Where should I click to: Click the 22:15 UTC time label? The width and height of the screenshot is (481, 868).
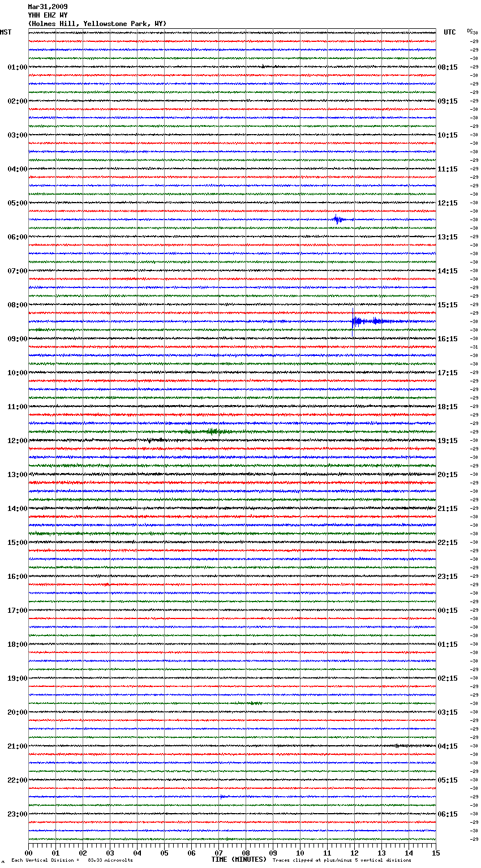pos(448,543)
